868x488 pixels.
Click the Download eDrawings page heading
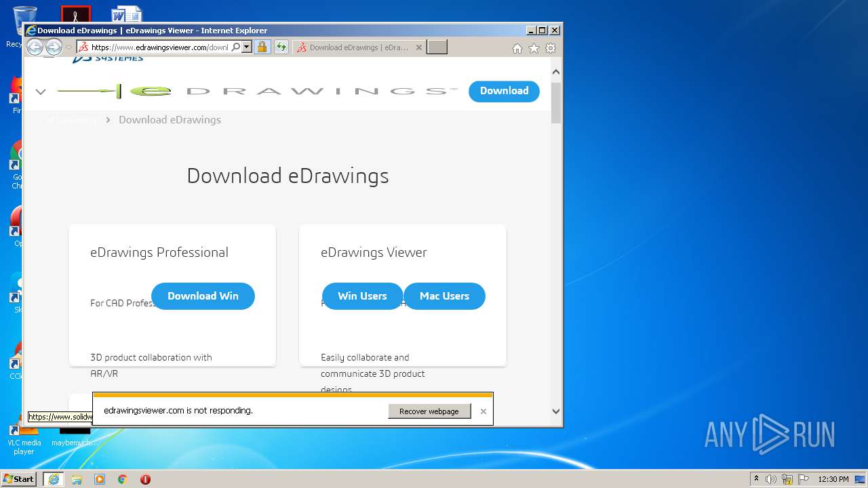288,176
